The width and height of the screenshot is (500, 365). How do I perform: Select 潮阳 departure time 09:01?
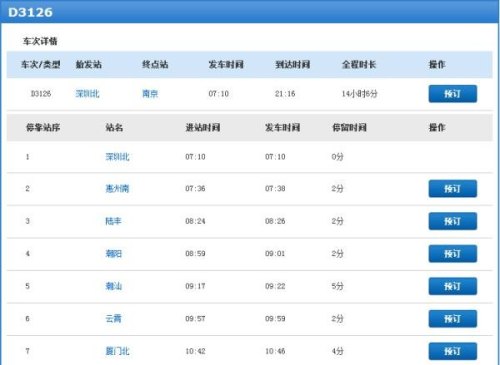(x=275, y=254)
